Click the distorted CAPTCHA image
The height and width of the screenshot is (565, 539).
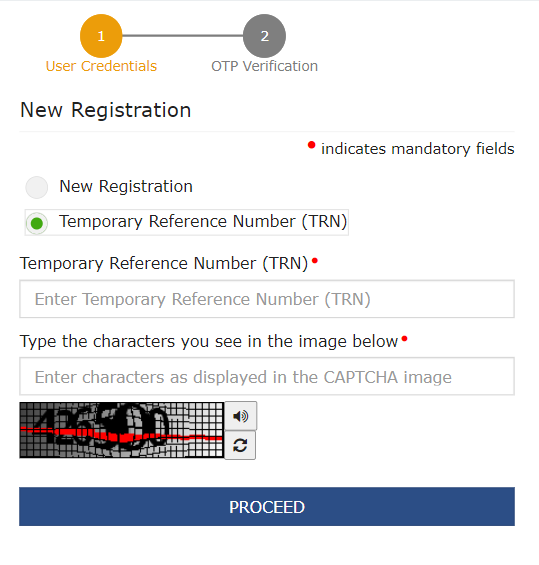pyautogui.click(x=122, y=430)
